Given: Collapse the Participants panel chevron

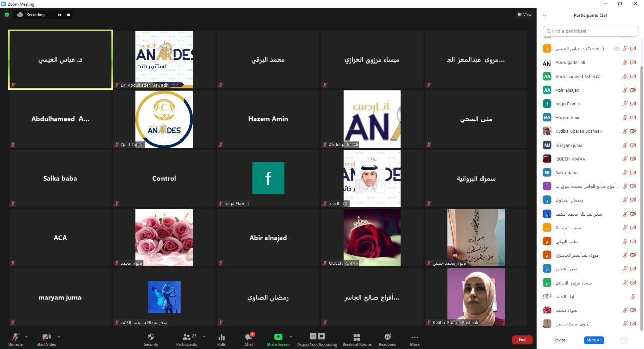Looking at the screenshot, I should [x=545, y=16].
